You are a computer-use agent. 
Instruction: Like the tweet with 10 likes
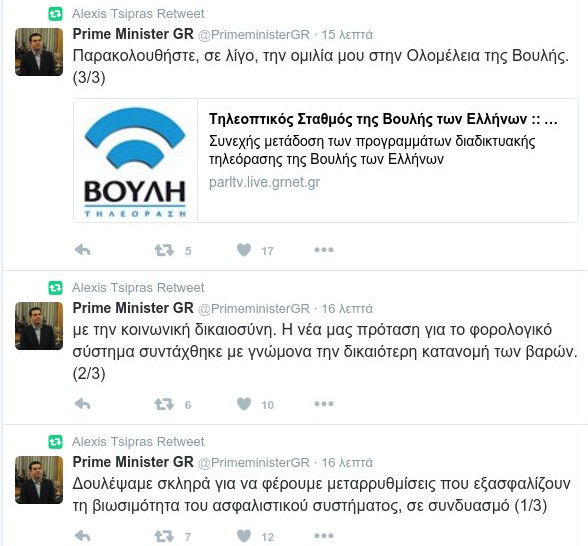point(244,404)
